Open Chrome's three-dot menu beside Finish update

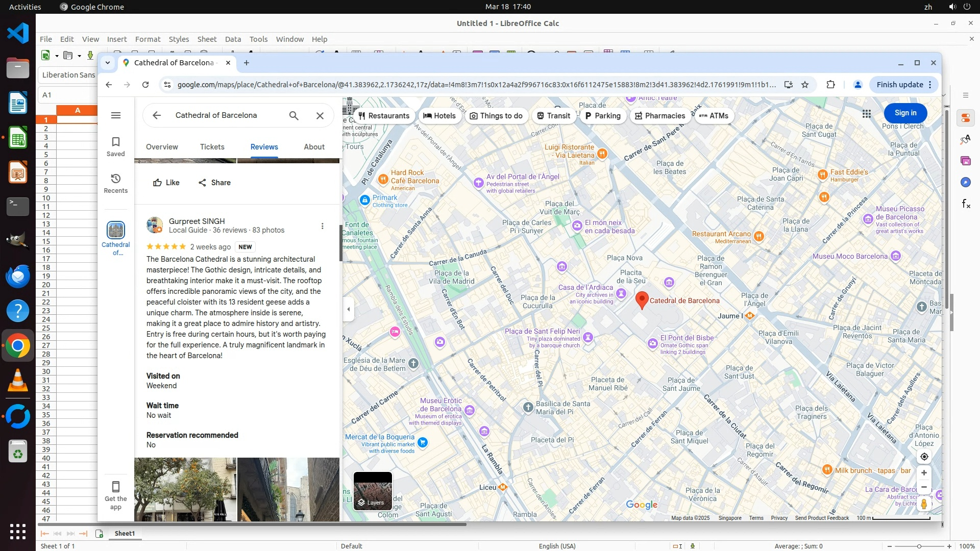pos(930,85)
